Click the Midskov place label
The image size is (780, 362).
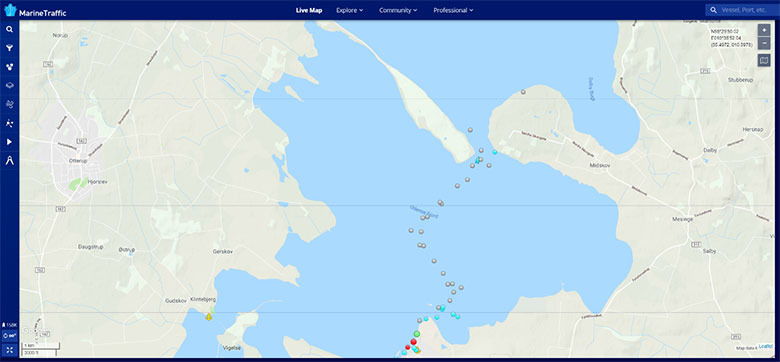(x=599, y=165)
